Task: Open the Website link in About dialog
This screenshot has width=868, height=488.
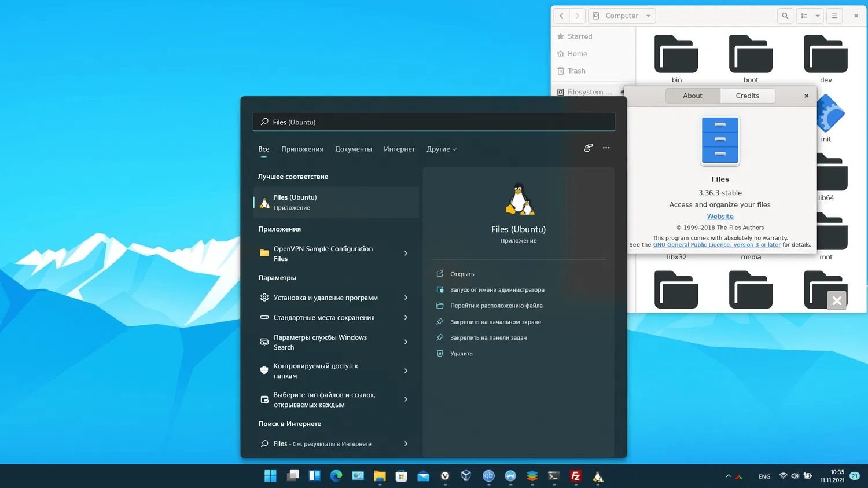Action: 720,217
